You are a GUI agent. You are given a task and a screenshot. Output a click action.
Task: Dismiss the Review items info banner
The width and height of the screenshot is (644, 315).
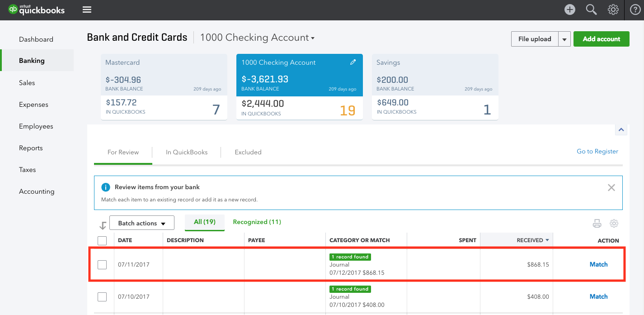click(x=611, y=187)
